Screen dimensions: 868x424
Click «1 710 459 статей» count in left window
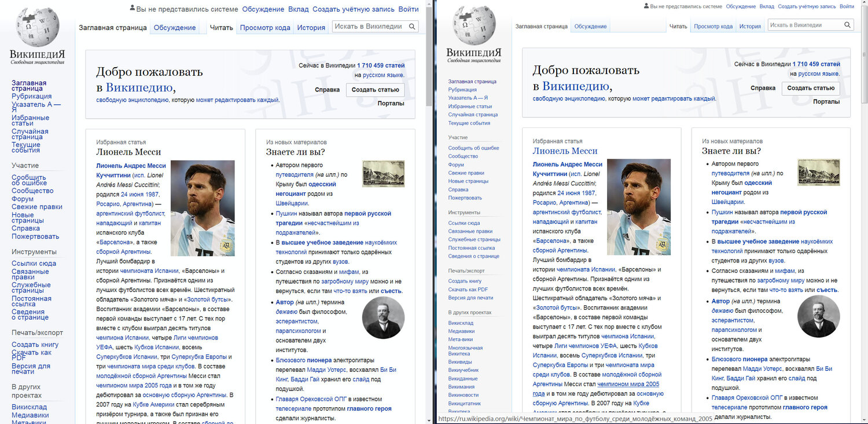(381, 65)
